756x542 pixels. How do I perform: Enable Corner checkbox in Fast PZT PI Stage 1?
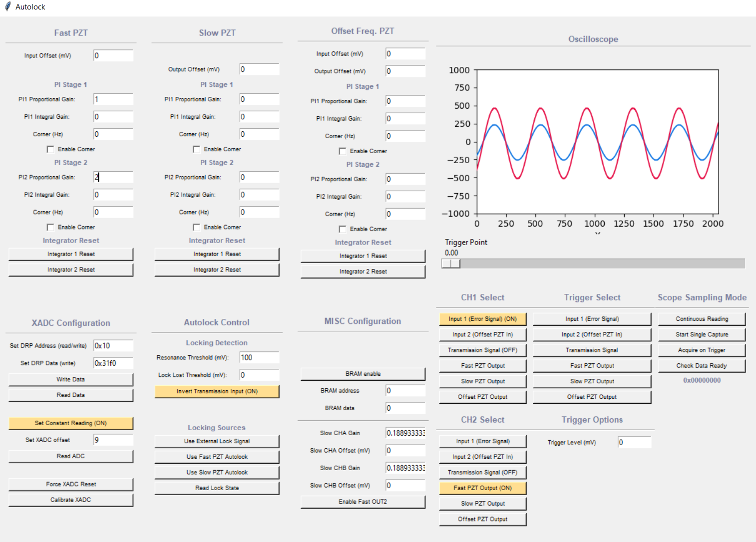point(50,149)
